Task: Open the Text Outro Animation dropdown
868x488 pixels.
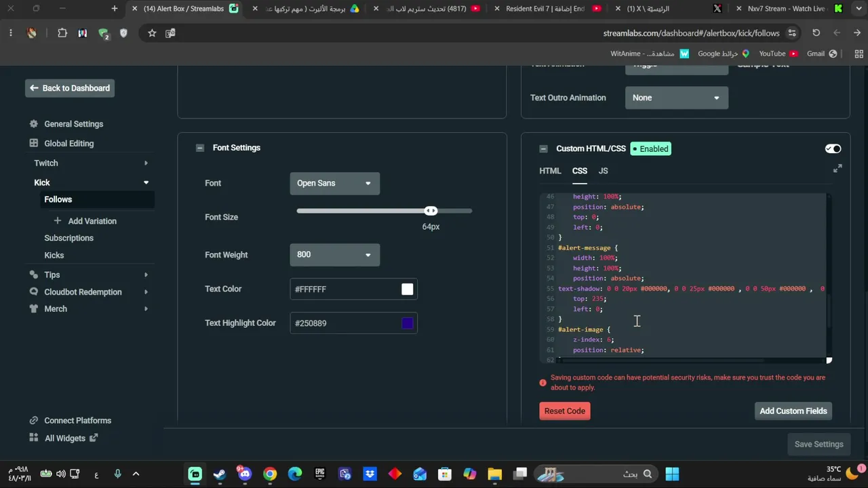Action: [677, 98]
